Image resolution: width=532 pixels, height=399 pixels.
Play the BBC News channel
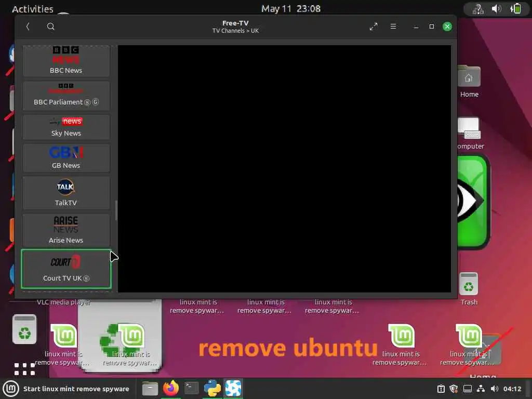tap(66, 61)
